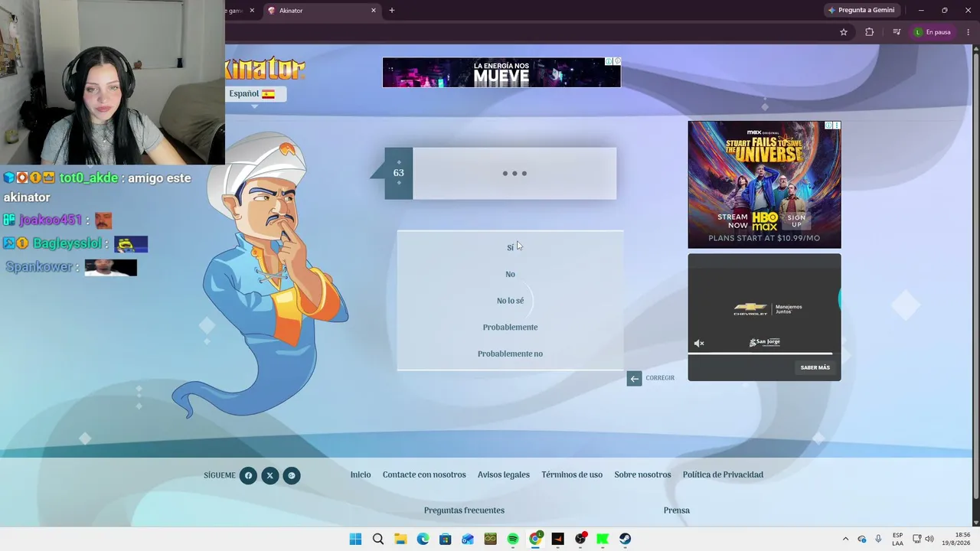Switch to Chrome in the taskbar
980x551 pixels.
536,539
